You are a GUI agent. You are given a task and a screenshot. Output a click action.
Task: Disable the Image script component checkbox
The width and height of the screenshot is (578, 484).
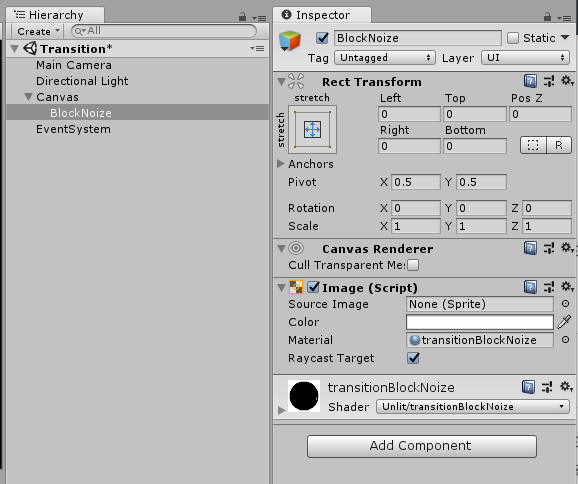tap(313, 287)
